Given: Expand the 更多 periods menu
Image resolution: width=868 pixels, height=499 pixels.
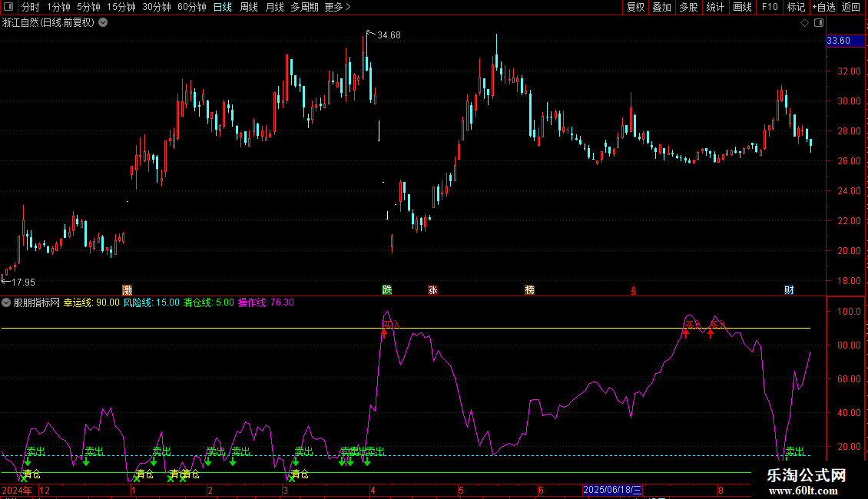Looking at the screenshot, I should (337, 7).
